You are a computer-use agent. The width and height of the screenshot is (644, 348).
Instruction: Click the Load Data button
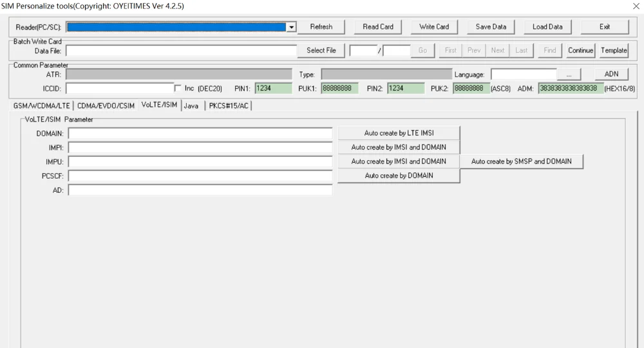(x=547, y=26)
